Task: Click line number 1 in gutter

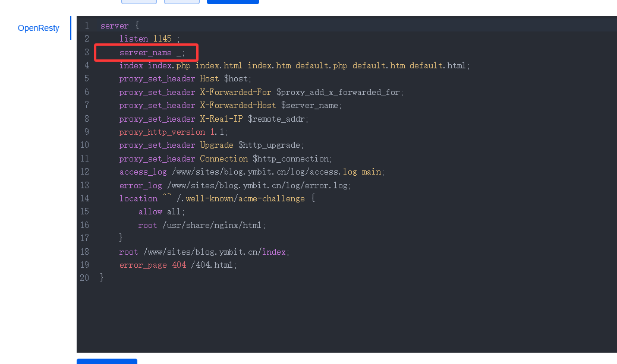Action: [87, 26]
